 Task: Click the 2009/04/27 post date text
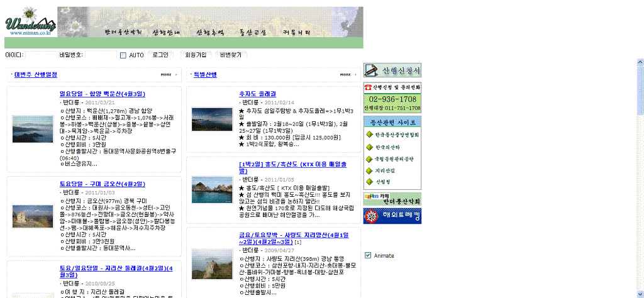280,250
